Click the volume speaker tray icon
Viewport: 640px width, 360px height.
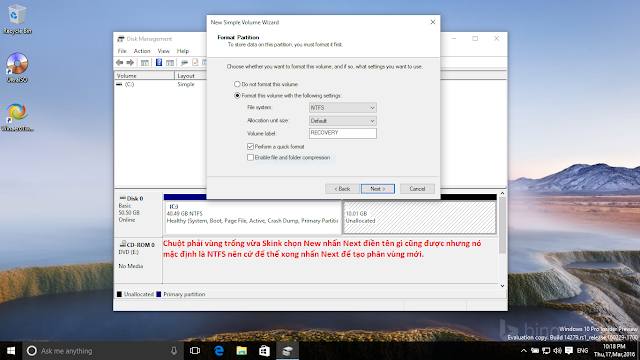[558, 351]
